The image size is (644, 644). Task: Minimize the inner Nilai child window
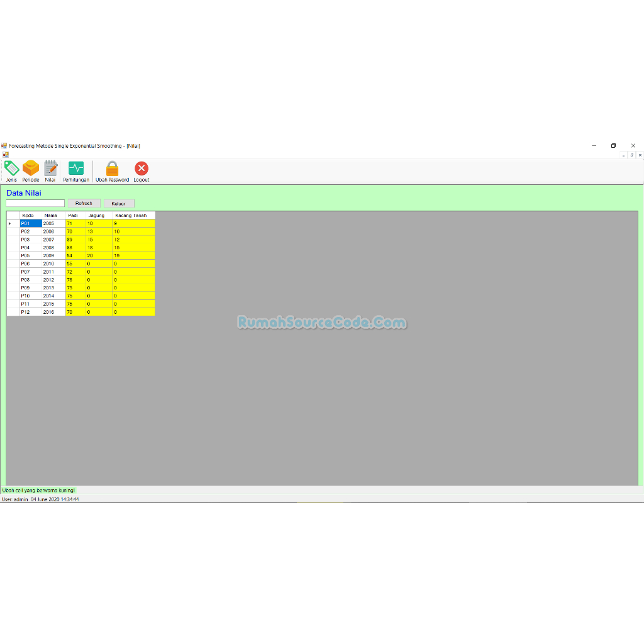[623, 155]
